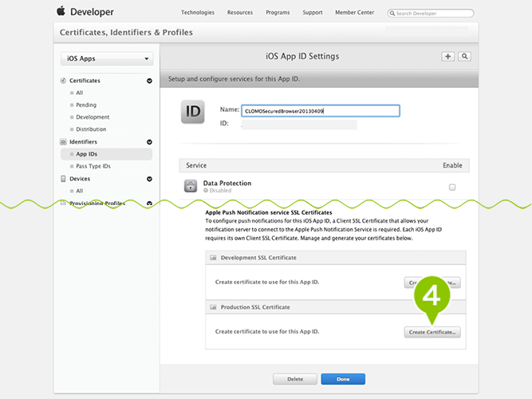
Task: Click the Devices section phone icon
Action: pyautogui.click(x=63, y=179)
